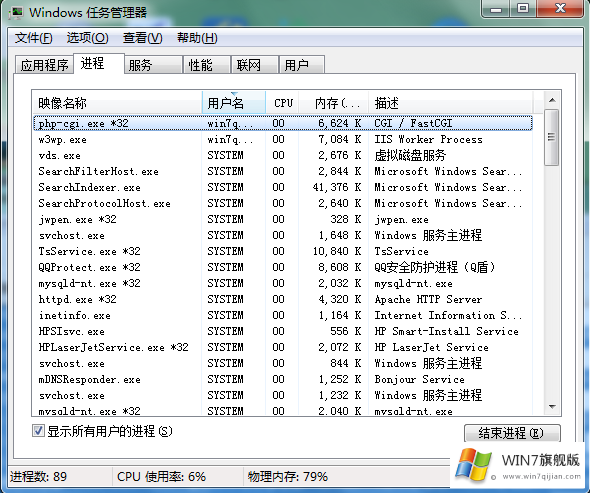The image size is (590, 493).
Task: Open the 联网 tab
Action: [x=255, y=65]
